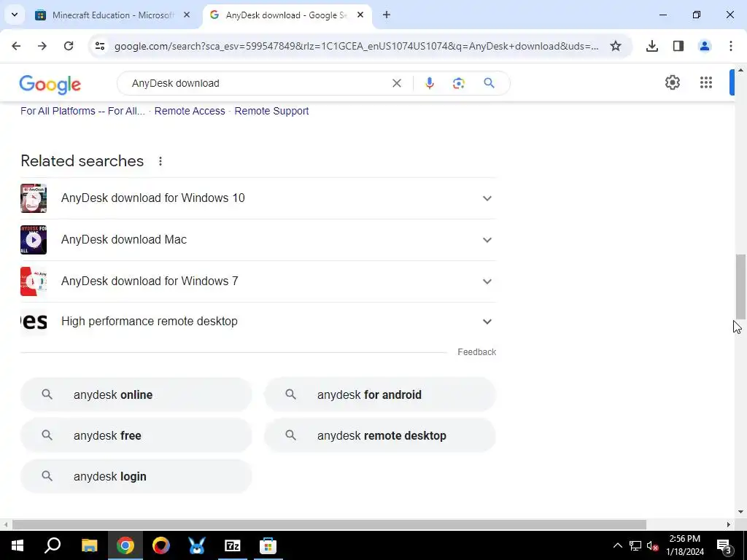Open the Windows Start menu
Image resolution: width=747 pixels, height=560 pixels.
pos(18,545)
